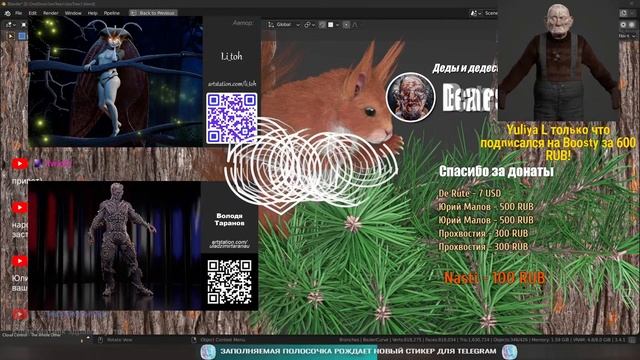Screen dimensions: 640x360
Task: Open the Help menu
Action: click(93, 13)
